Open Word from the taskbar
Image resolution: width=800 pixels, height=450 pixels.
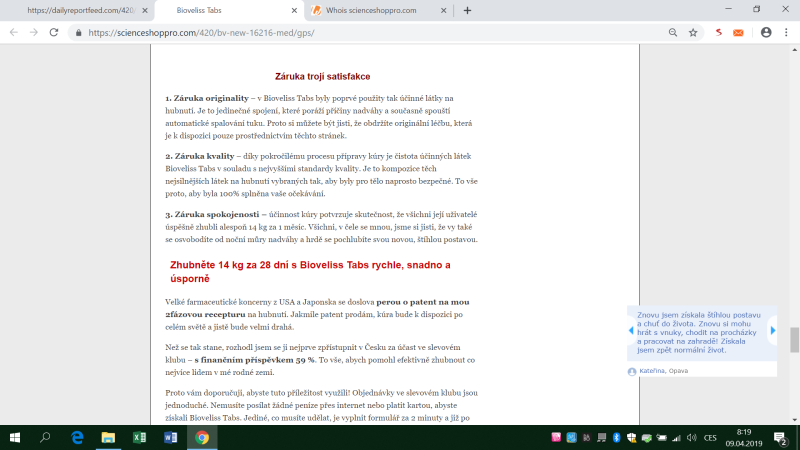tap(170, 437)
